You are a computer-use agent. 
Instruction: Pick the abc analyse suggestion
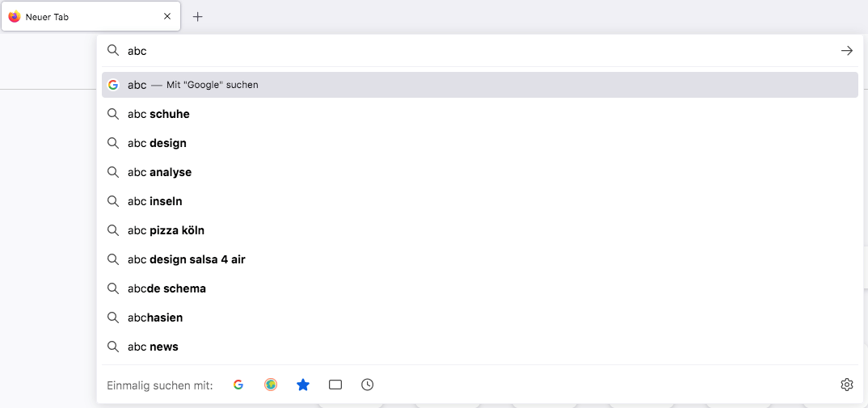(x=480, y=172)
